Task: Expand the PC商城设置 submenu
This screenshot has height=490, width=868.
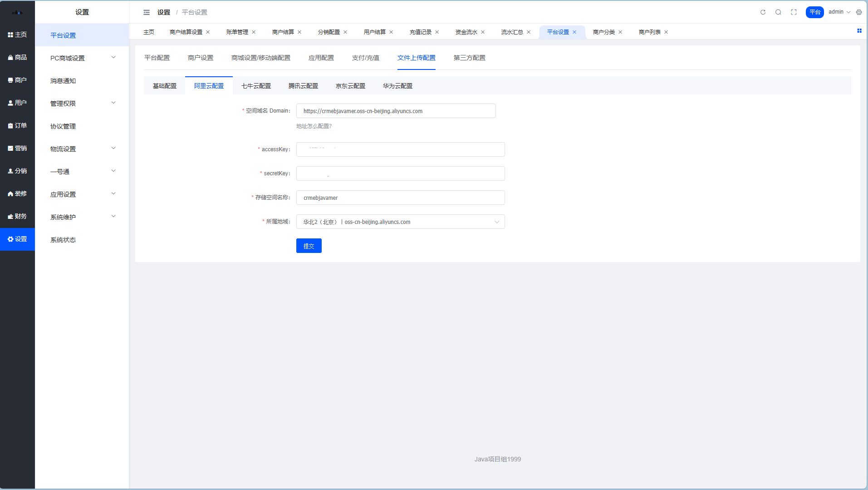Action: (x=82, y=58)
